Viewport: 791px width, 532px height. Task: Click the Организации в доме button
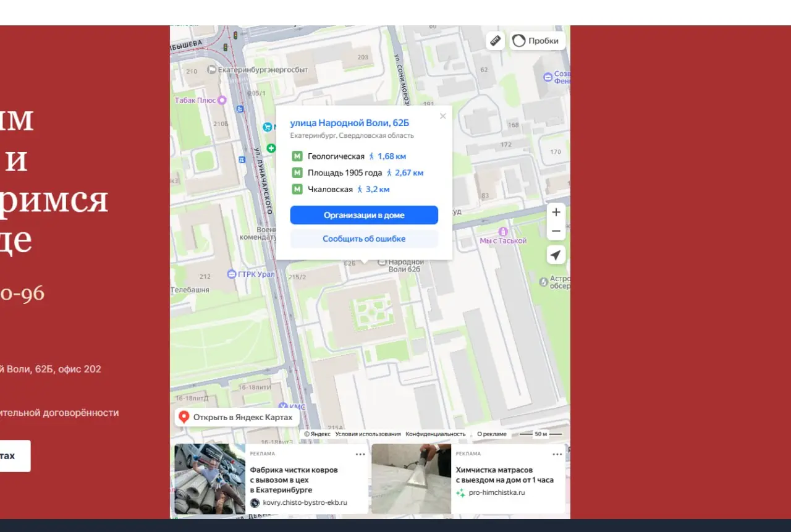(x=364, y=215)
